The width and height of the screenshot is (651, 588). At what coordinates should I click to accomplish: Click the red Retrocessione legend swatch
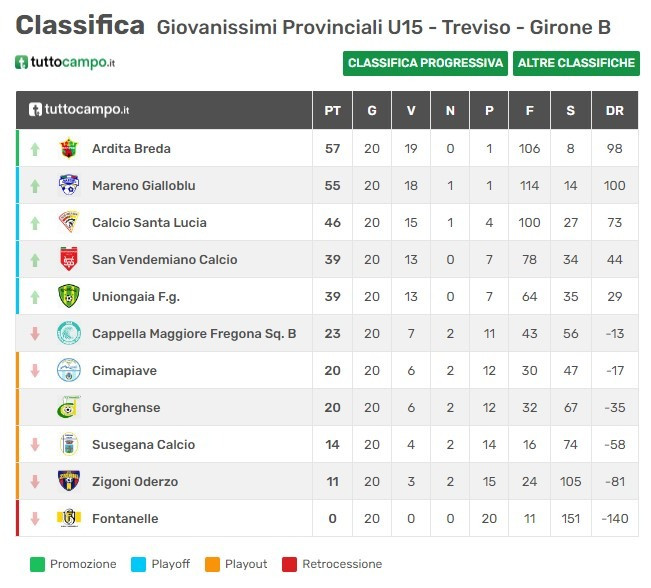[289, 564]
